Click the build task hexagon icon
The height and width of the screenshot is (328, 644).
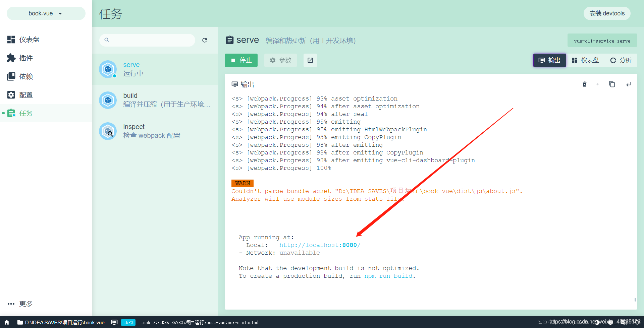[108, 100]
